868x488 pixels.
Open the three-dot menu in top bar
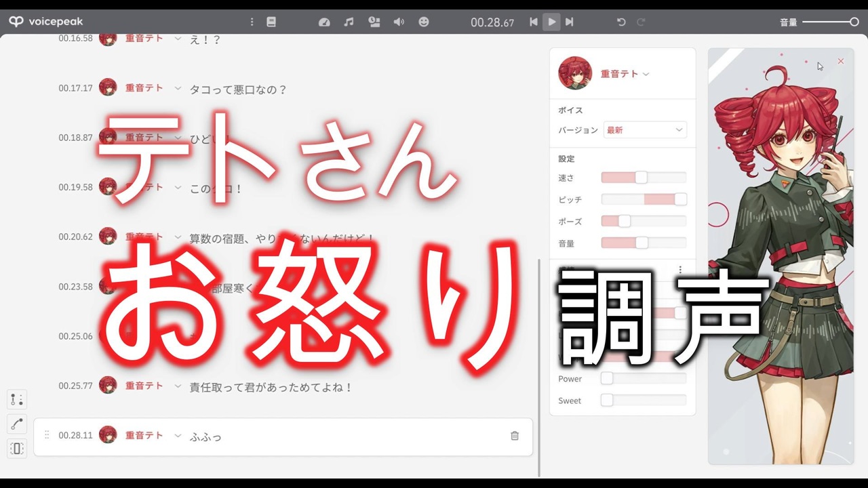pyautogui.click(x=252, y=22)
